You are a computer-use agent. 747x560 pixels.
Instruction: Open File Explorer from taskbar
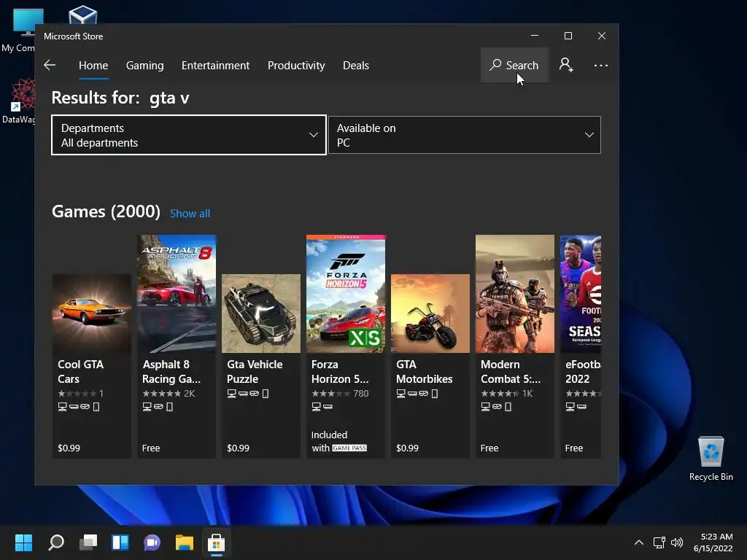185,542
